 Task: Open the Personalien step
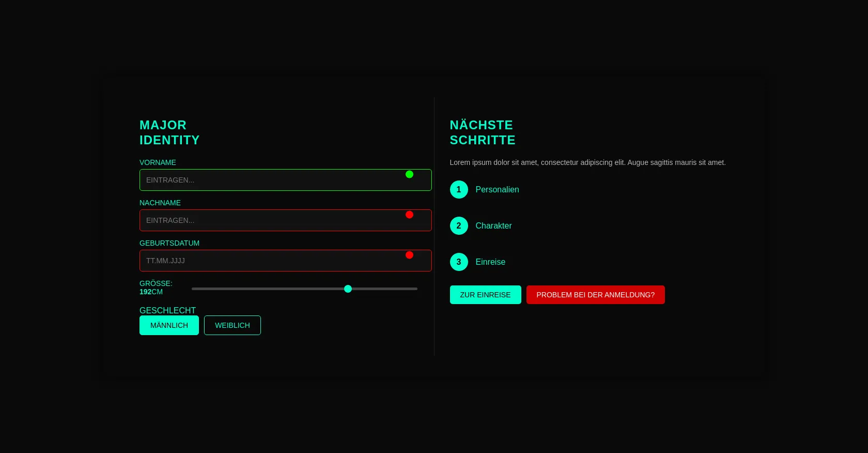[x=497, y=190]
